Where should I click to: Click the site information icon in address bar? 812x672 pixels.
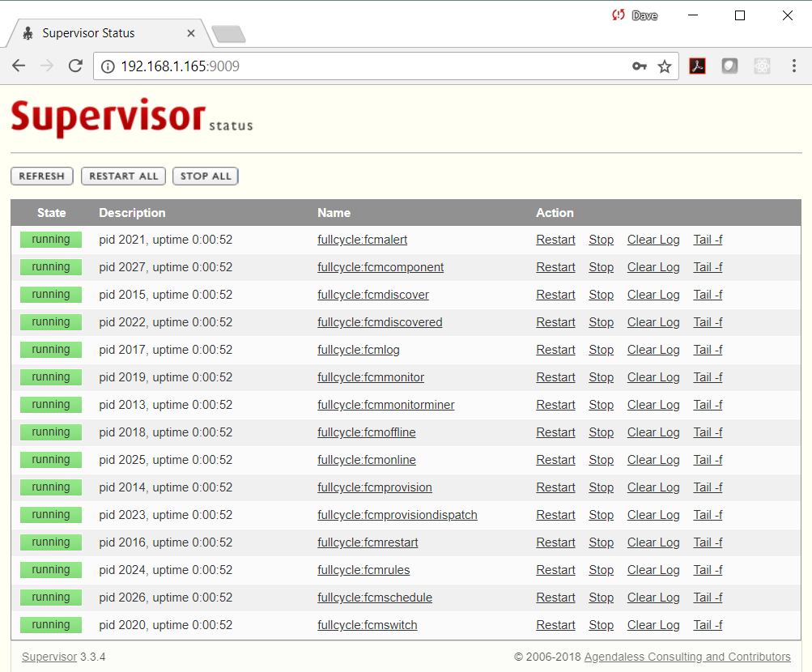click(x=108, y=66)
